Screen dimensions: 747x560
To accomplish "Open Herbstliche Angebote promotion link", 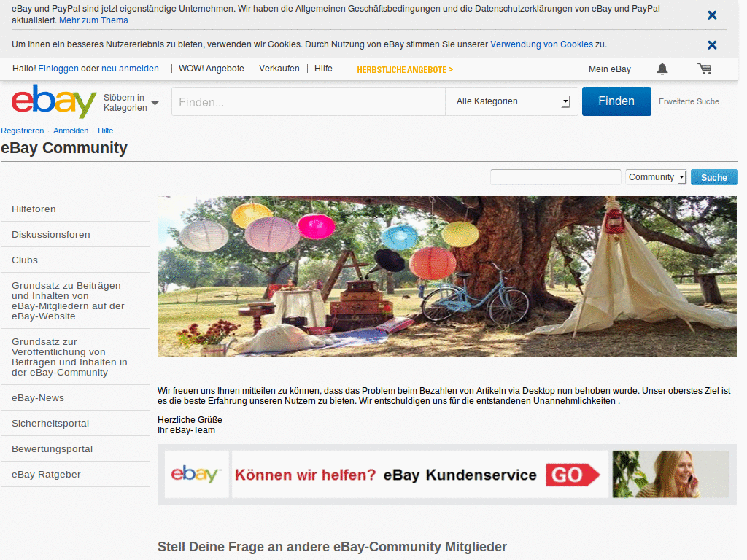I will click(x=405, y=69).
